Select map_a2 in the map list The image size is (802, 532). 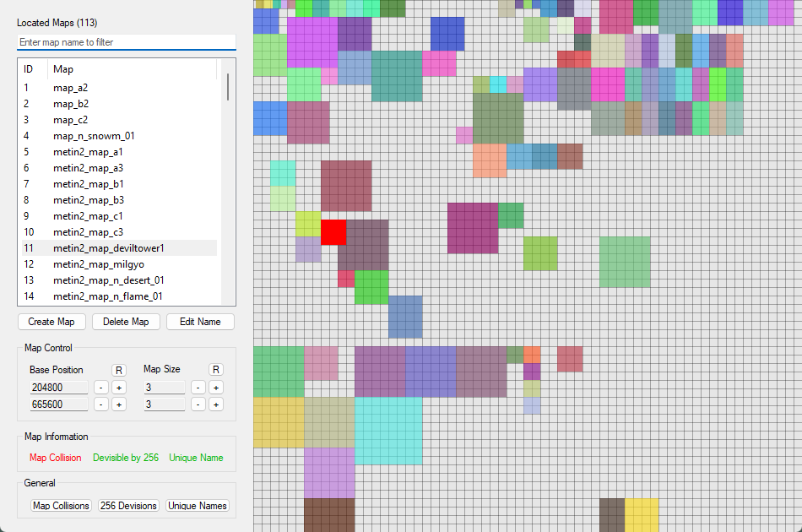[x=119, y=88]
